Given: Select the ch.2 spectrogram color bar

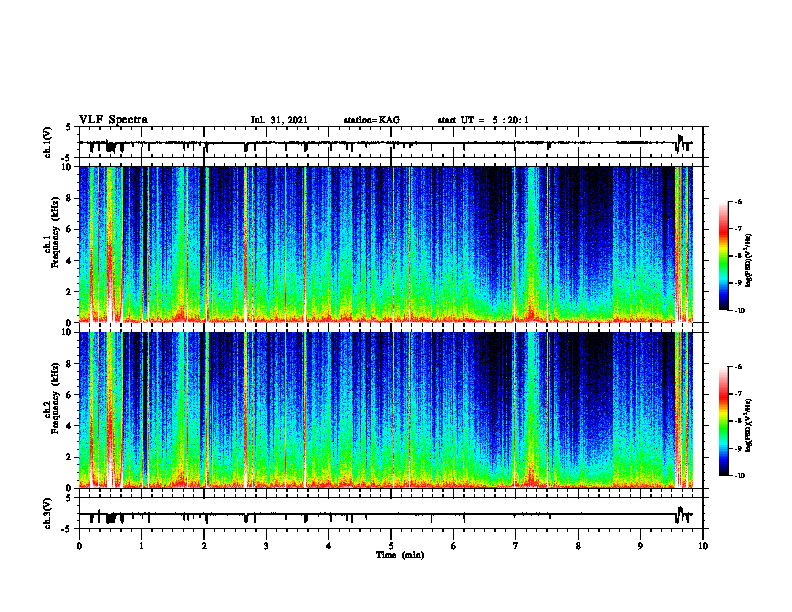Looking at the screenshot, I should click(724, 421).
